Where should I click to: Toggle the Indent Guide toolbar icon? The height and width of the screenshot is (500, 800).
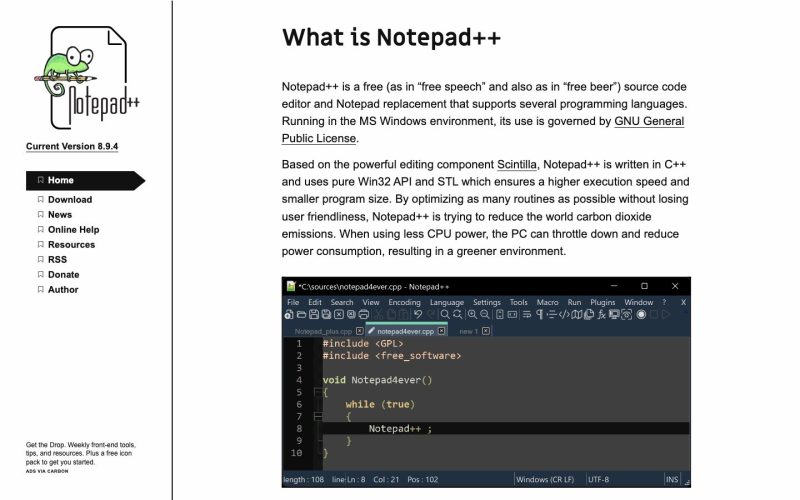click(552, 314)
